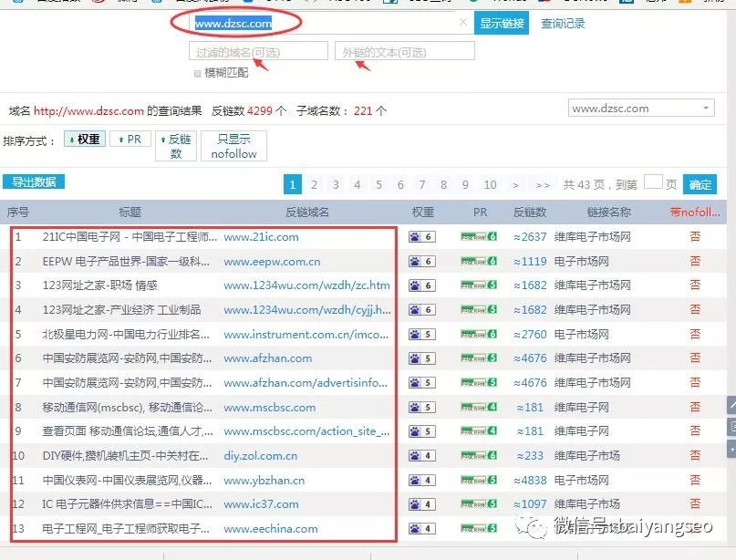Viewport: 736px width, 560px height.
Task: Sort results by 反链数
Action: (x=176, y=146)
